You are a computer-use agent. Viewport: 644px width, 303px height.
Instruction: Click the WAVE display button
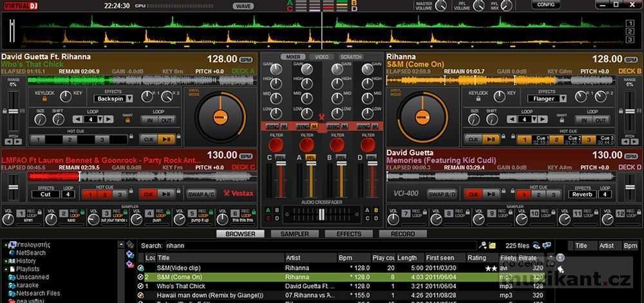[243, 6]
